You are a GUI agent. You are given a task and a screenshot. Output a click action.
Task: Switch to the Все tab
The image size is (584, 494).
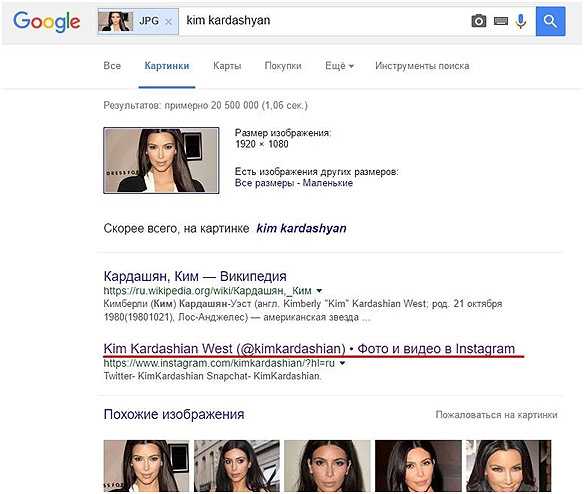112,66
